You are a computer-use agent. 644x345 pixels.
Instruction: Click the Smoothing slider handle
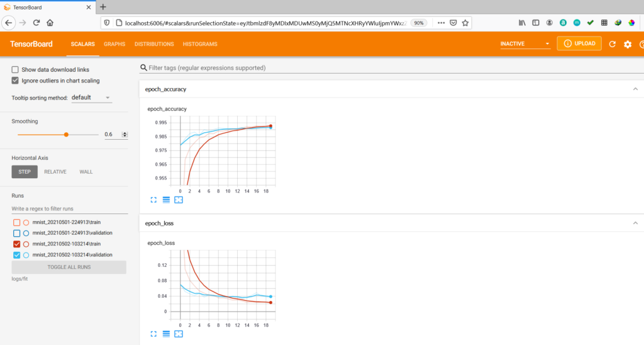click(x=66, y=134)
